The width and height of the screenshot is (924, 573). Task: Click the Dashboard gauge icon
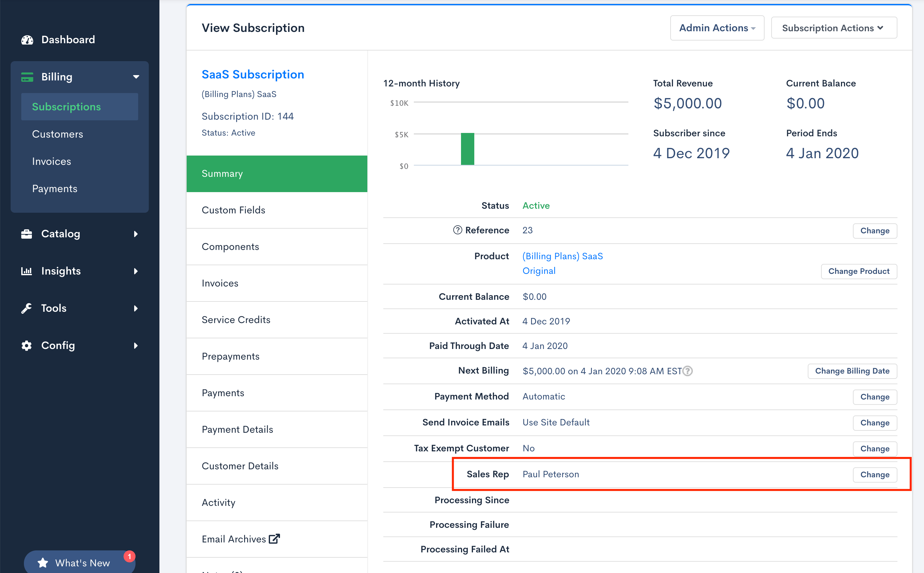tap(27, 40)
